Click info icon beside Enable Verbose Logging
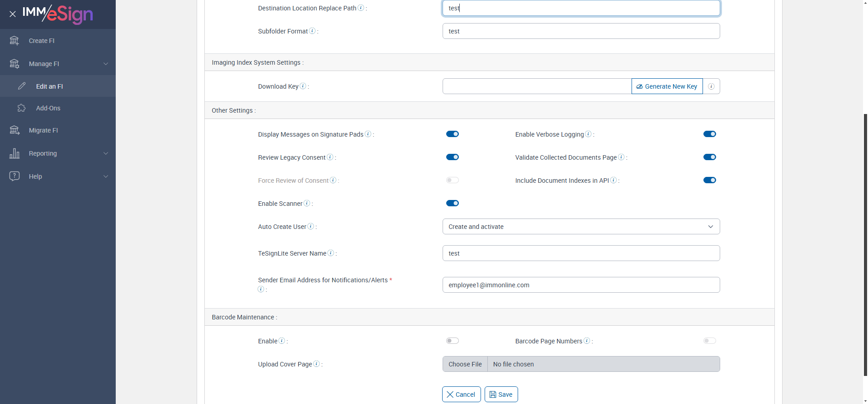This screenshot has width=868, height=404. (588, 134)
